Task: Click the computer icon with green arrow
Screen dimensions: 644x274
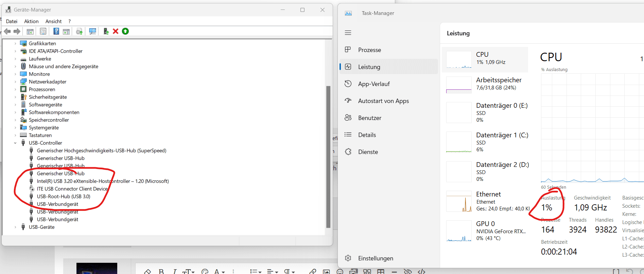Action: tap(106, 31)
